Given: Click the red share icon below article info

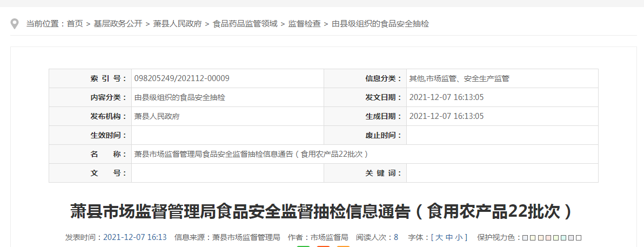Looking at the screenshot, I should coord(323,246).
